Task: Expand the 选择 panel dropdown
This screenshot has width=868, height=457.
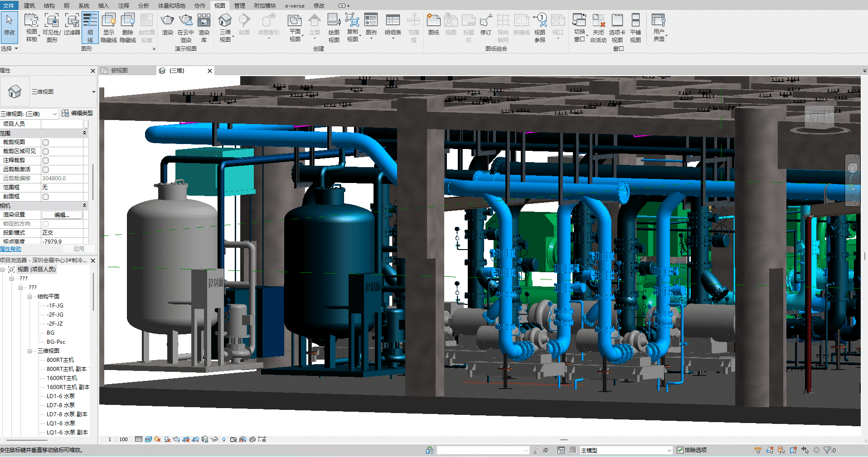Action: (9, 48)
